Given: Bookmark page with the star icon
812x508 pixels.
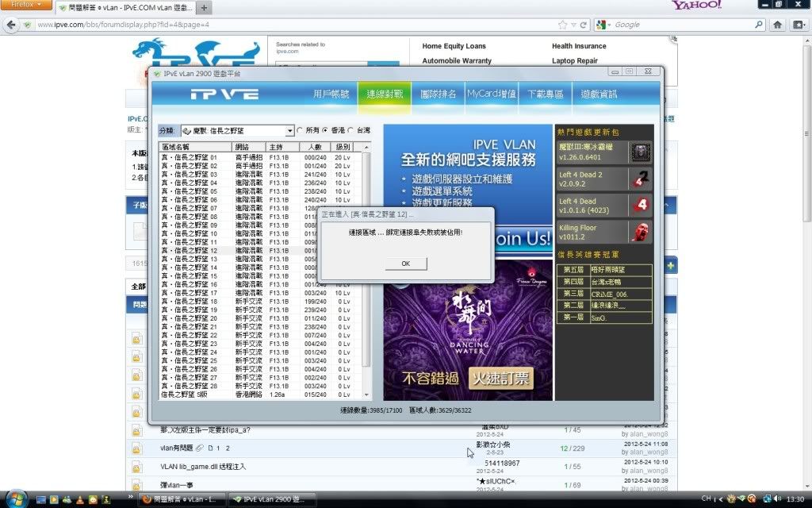Looking at the screenshot, I should (x=562, y=25).
